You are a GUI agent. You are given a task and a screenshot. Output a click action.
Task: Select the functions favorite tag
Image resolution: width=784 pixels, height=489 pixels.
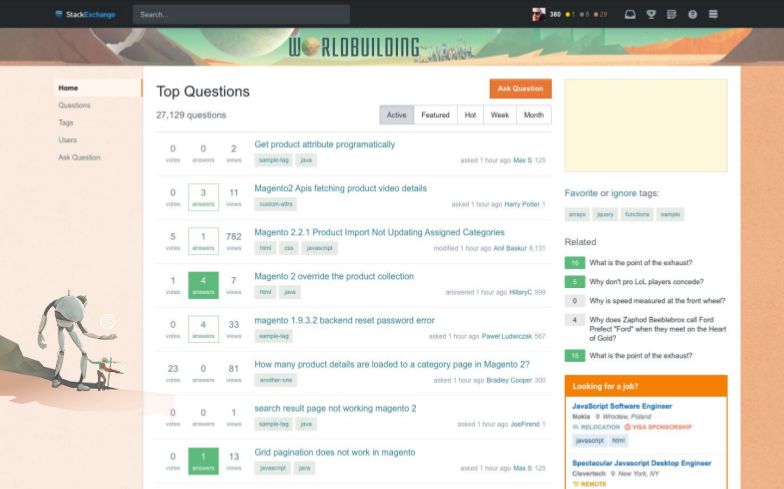[x=637, y=214]
